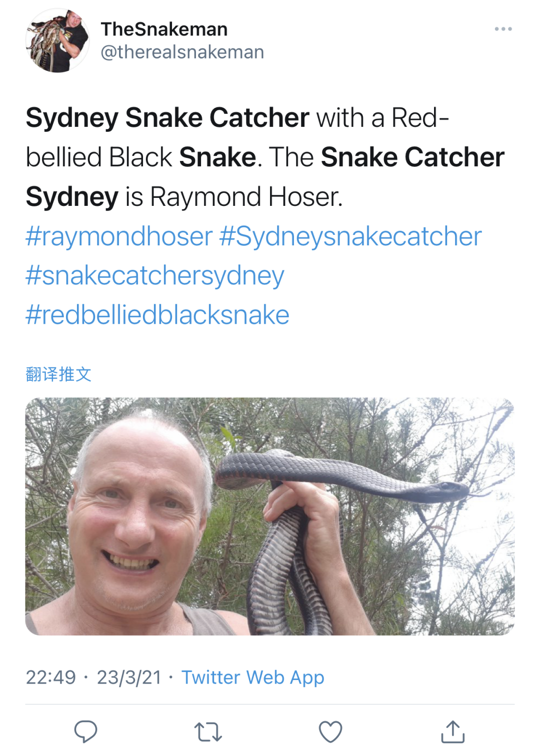The height and width of the screenshot is (756, 540).
Task: Open the #raymondhoser hashtag
Action: coord(119,236)
